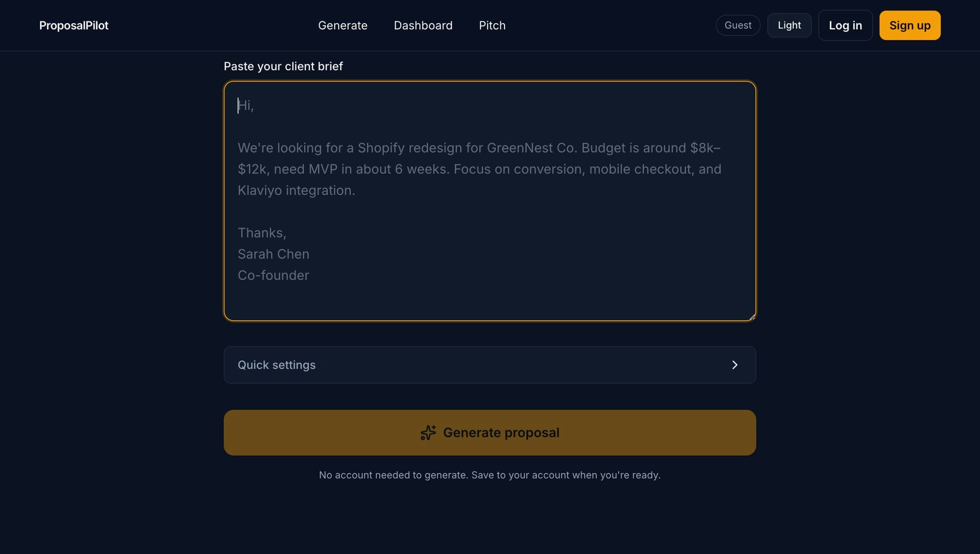
Task: Click the Guest session indicator
Action: coord(738,25)
